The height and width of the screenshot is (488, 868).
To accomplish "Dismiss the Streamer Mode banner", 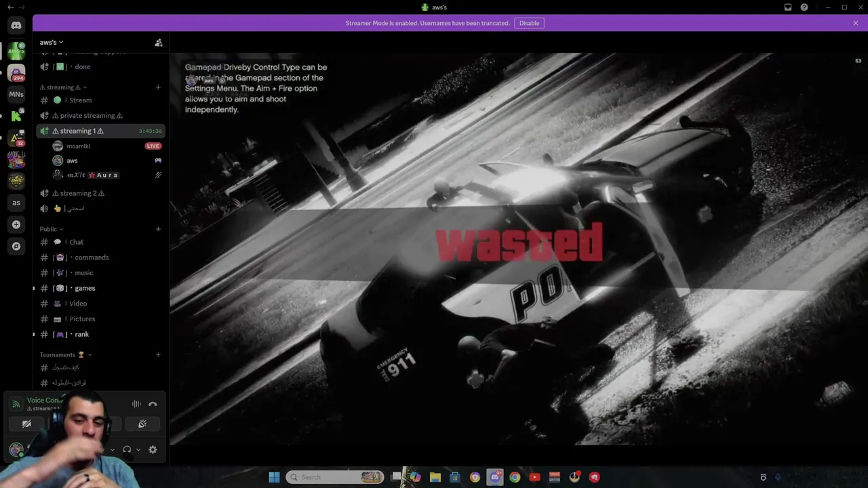I will pos(856,23).
